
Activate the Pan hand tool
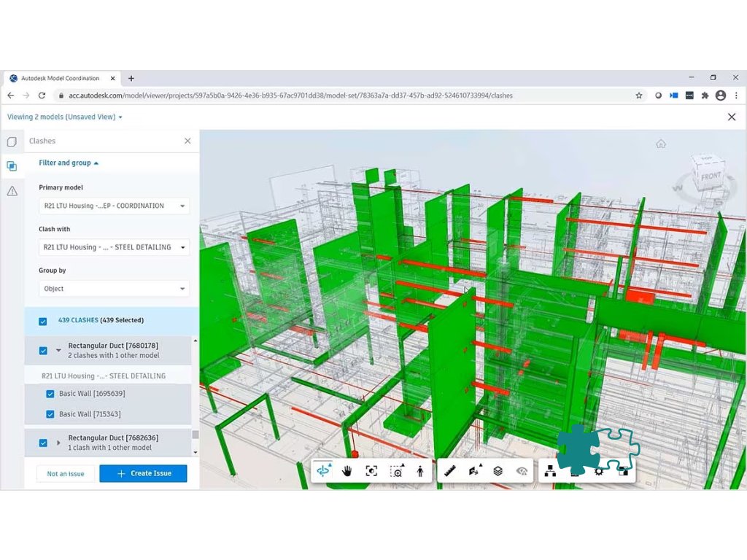[347, 471]
